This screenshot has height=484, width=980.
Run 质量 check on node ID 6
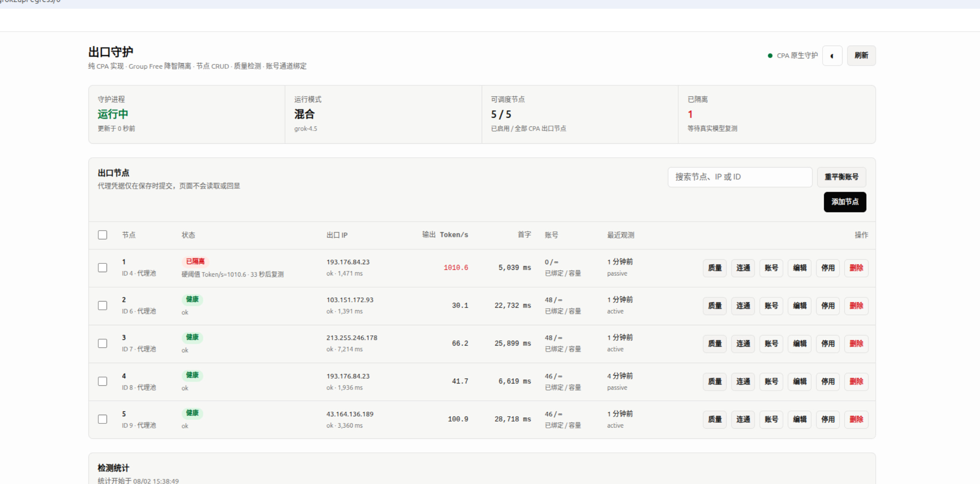point(714,306)
